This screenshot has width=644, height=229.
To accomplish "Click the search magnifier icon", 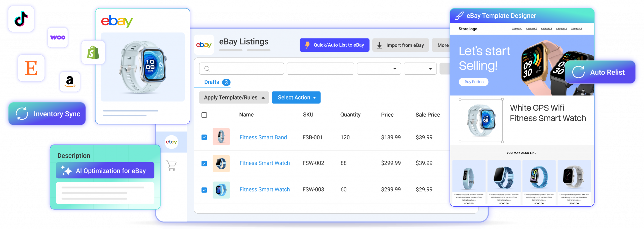I will pos(207,69).
